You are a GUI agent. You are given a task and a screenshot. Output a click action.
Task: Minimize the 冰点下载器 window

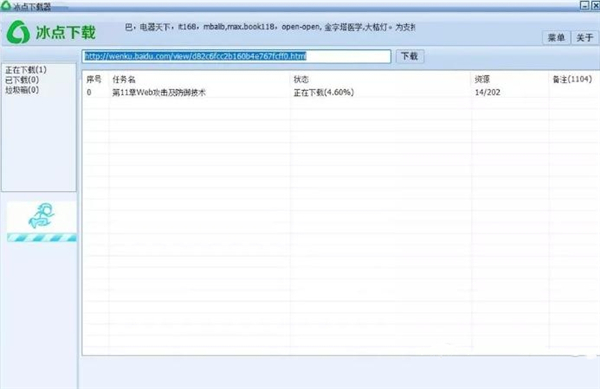(x=584, y=5)
